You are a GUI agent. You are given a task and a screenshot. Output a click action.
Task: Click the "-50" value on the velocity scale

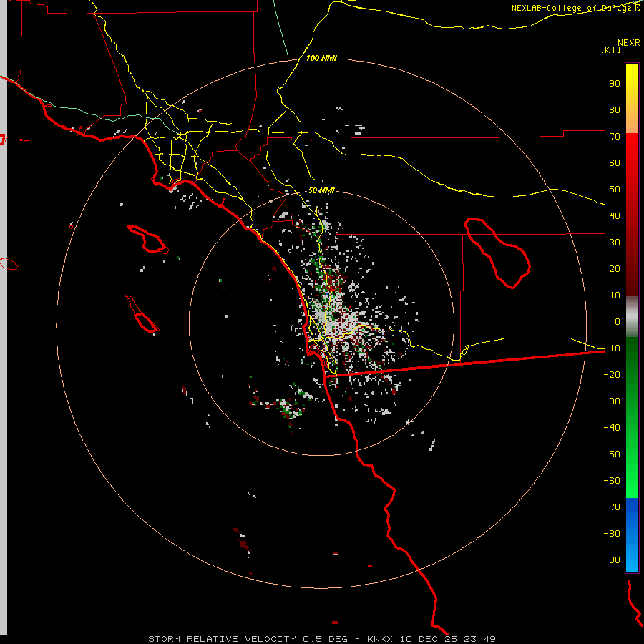coord(612,454)
